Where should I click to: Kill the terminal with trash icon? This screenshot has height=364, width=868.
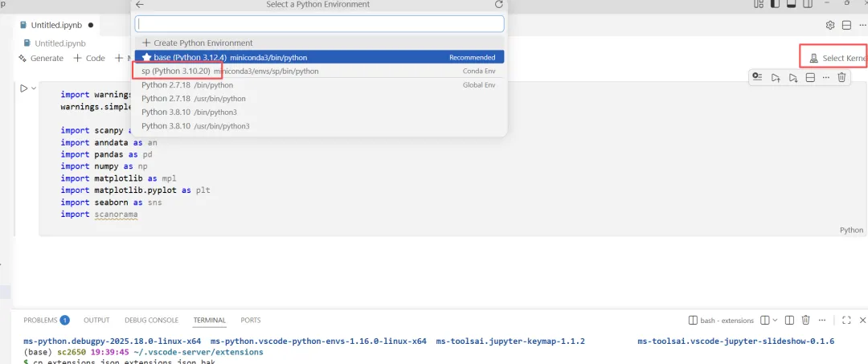pyautogui.click(x=806, y=321)
